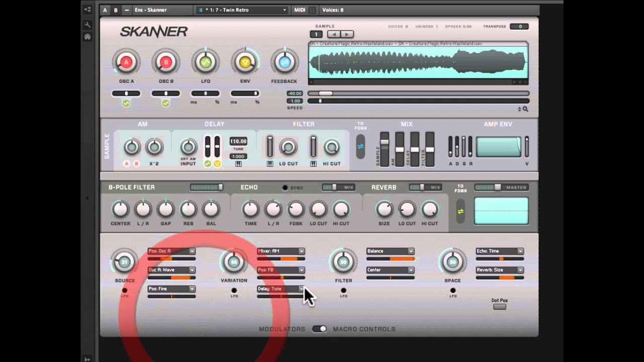This screenshot has height=362, width=644.
Task: Click the sample waveform display
Action: (x=418, y=62)
